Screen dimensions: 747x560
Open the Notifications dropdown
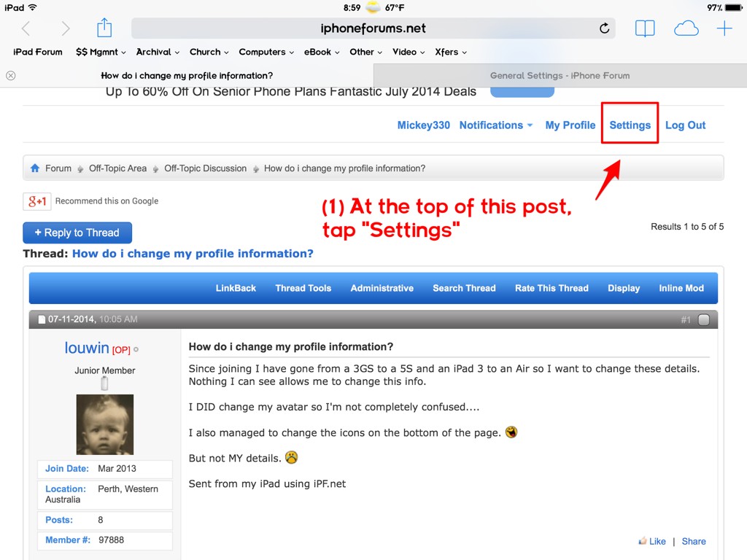coord(495,125)
